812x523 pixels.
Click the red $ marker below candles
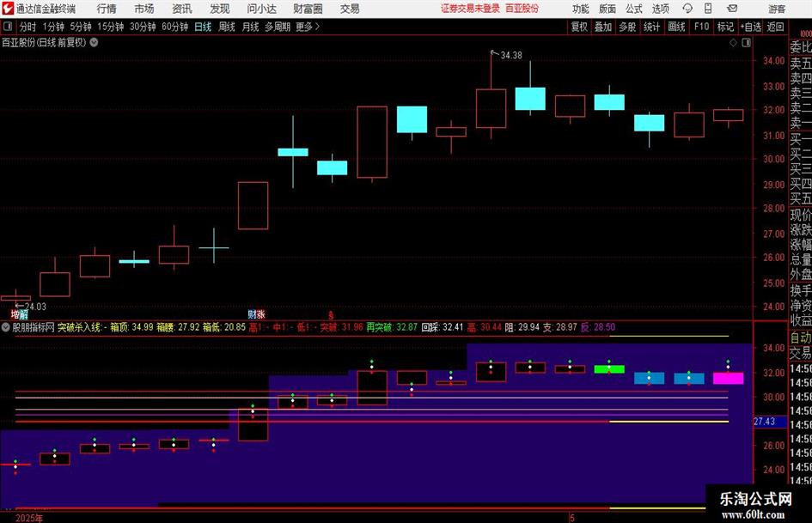(x=331, y=315)
